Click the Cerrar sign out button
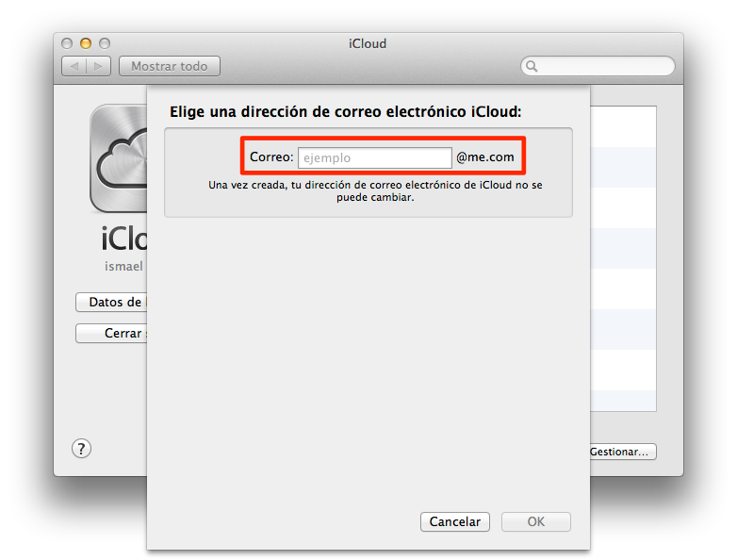737x560 pixels. 111,334
